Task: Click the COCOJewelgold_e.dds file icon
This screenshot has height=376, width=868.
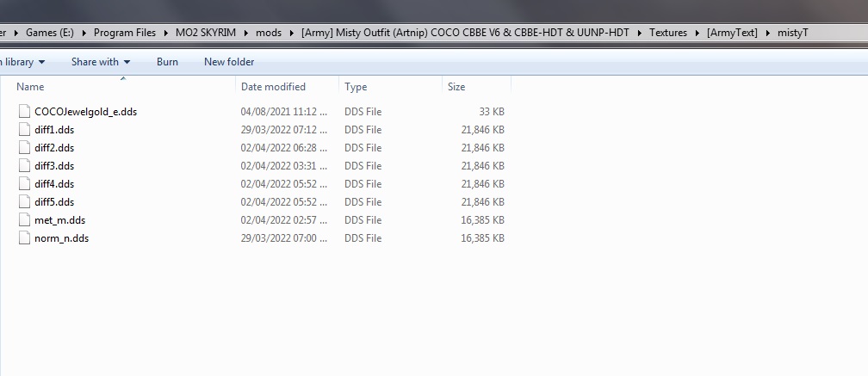Action: [x=24, y=112]
